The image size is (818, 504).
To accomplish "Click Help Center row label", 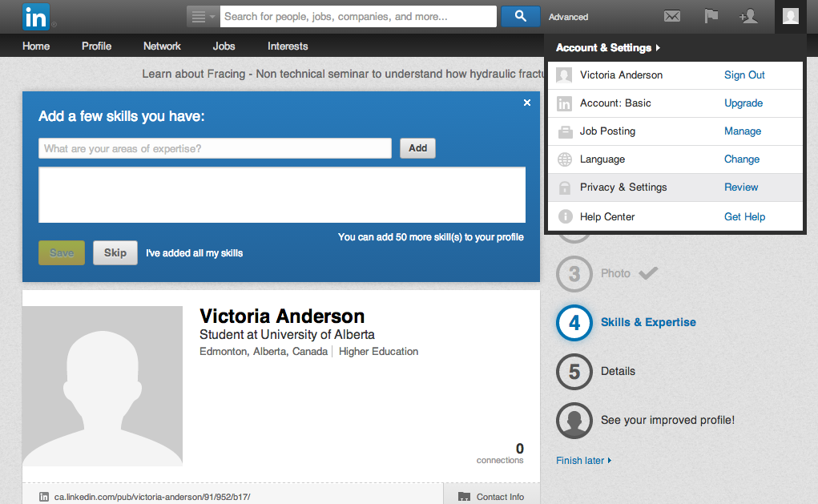I will click(607, 216).
